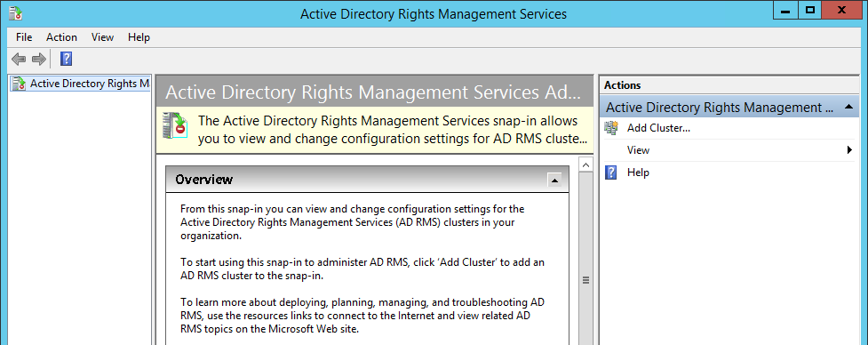Maximize the AD RMS window
Viewport: 868px width, 345px height.
(810, 11)
